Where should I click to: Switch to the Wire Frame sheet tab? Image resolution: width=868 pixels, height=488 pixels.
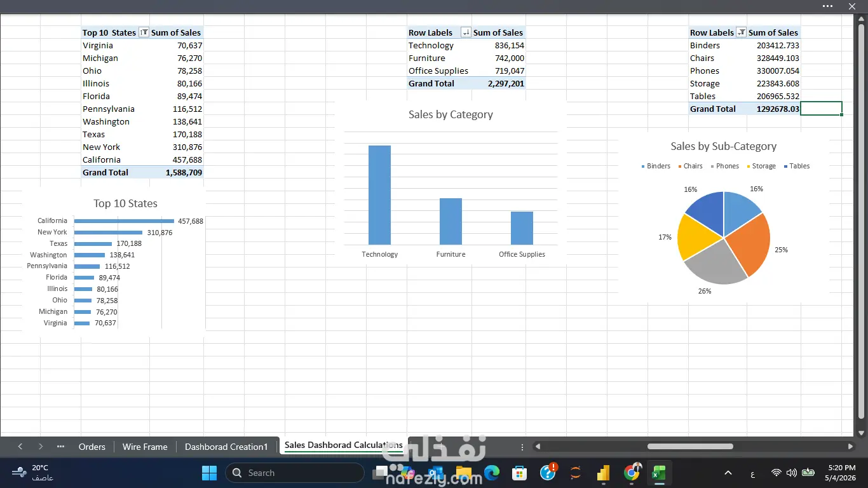(145, 447)
